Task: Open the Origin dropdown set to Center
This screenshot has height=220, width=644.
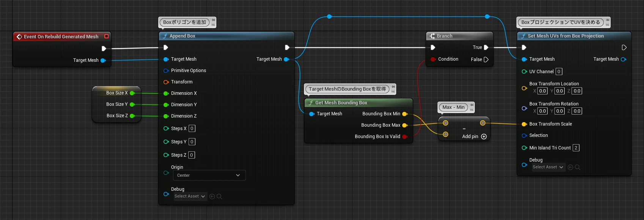Action: (209, 175)
